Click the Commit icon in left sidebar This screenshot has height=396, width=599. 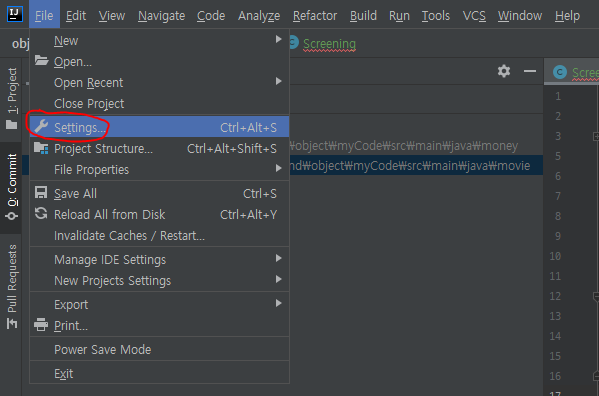[12, 216]
